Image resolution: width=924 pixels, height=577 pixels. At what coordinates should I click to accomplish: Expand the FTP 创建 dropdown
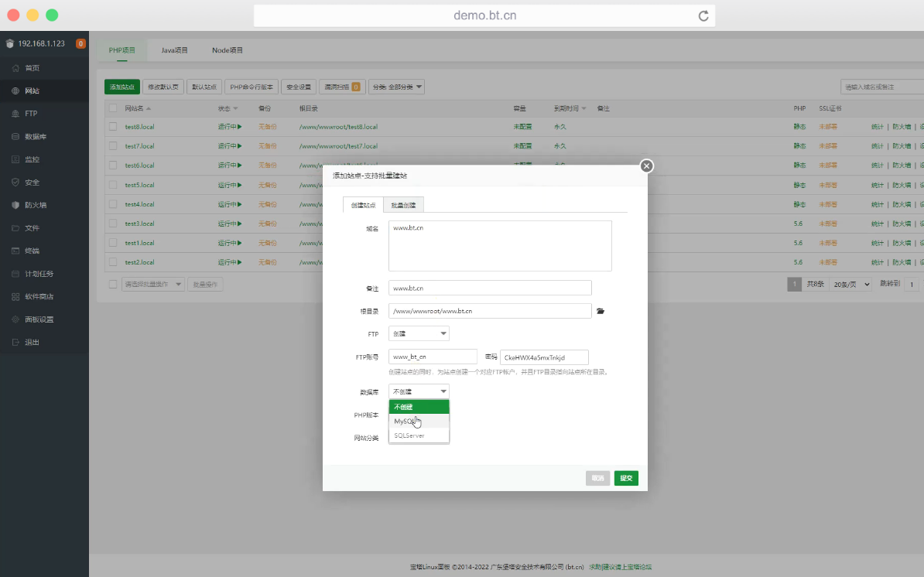click(419, 333)
